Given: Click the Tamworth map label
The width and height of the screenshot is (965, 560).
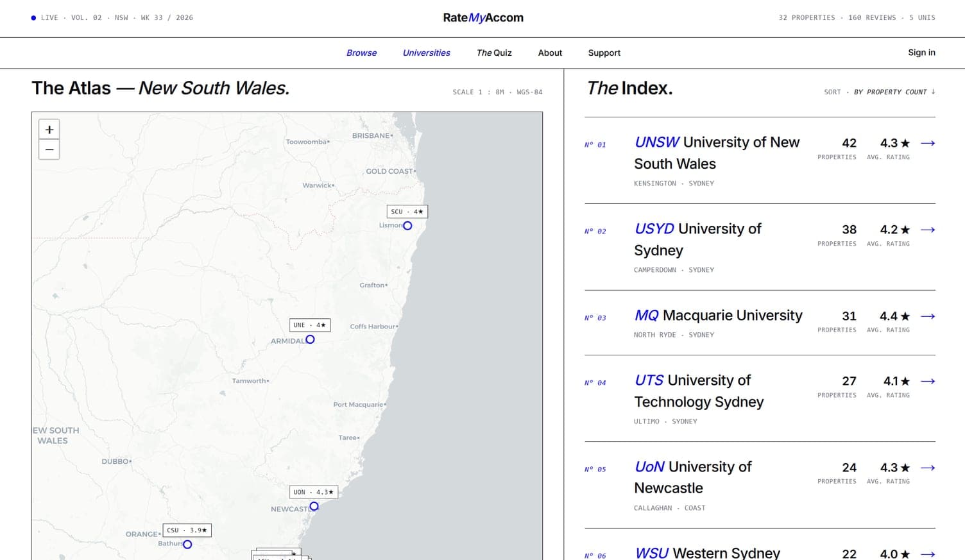Looking at the screenshot, I should coord(250,381).
